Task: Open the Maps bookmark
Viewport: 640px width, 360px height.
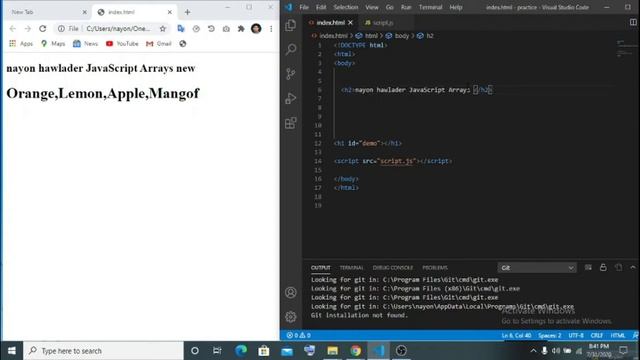Action: 53,44
